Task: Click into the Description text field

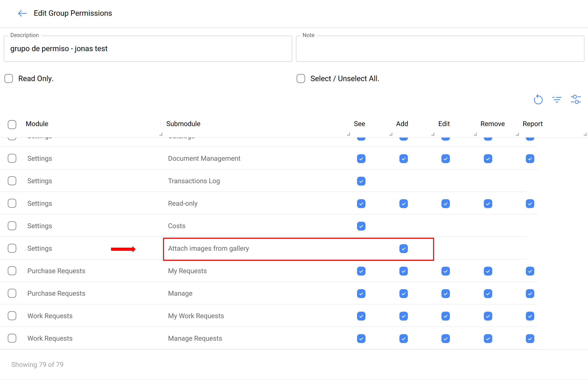Action: coord(148,49)
